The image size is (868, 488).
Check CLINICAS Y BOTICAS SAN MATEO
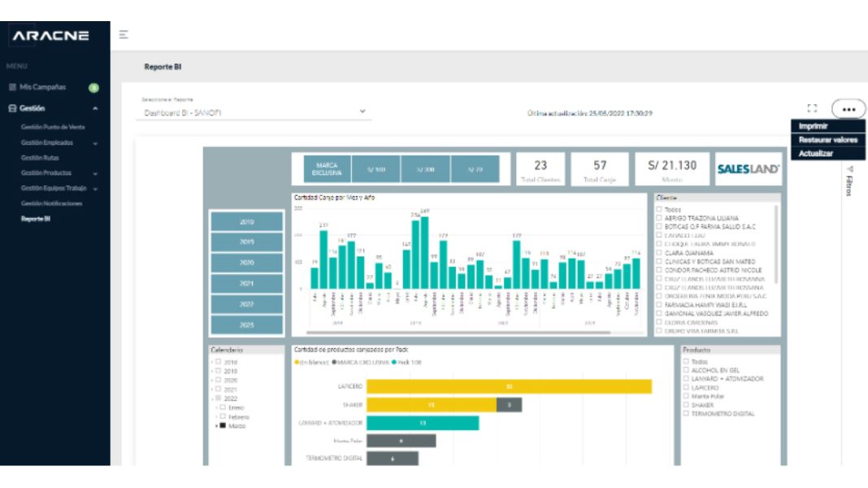coord(659,261)
